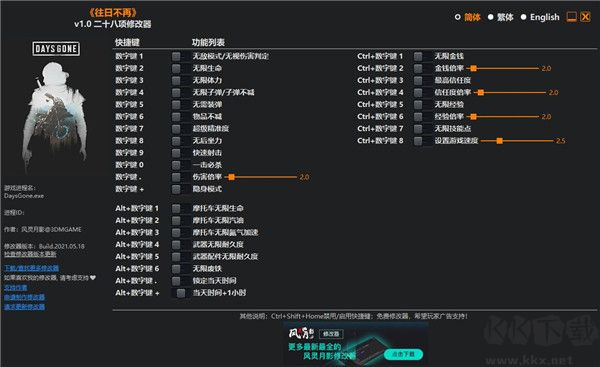Enable 无限子弹/子弹不减 checkbox
Viewport: 600px width, 367px height.
coord(176,93)
